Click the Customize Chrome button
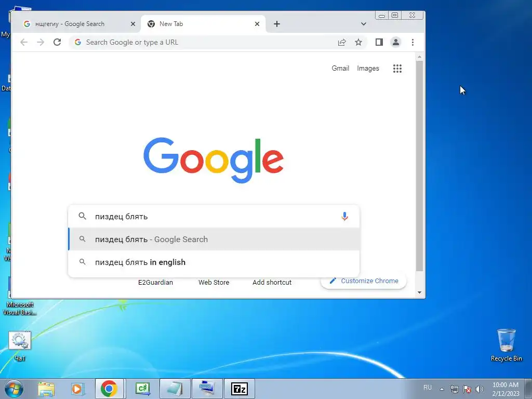 [363, 281]
